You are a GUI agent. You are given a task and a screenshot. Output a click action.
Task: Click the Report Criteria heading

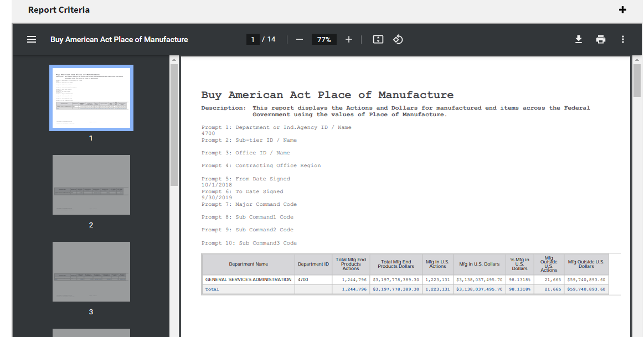click(59, 10)
